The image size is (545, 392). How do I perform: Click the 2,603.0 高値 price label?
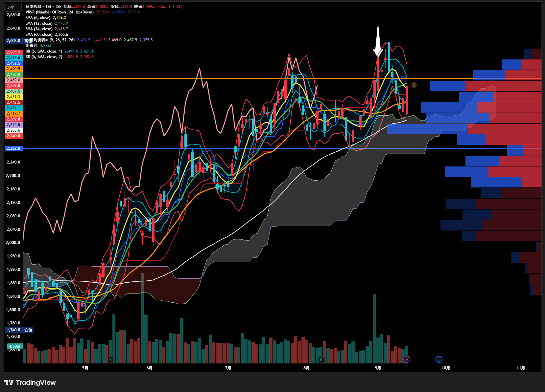19,41
